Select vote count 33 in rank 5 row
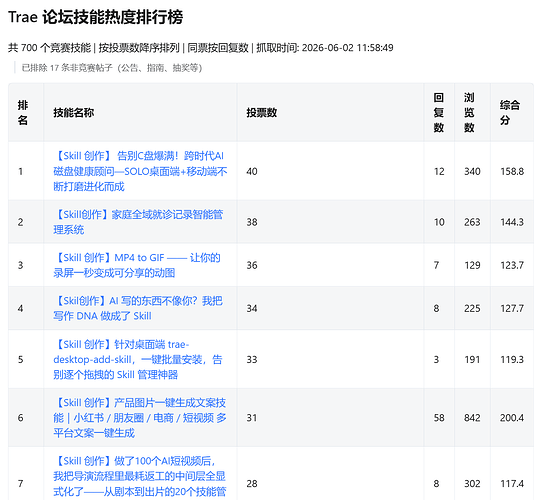The width and height of the screenshot is (534, 500). (x=252, y=359)
